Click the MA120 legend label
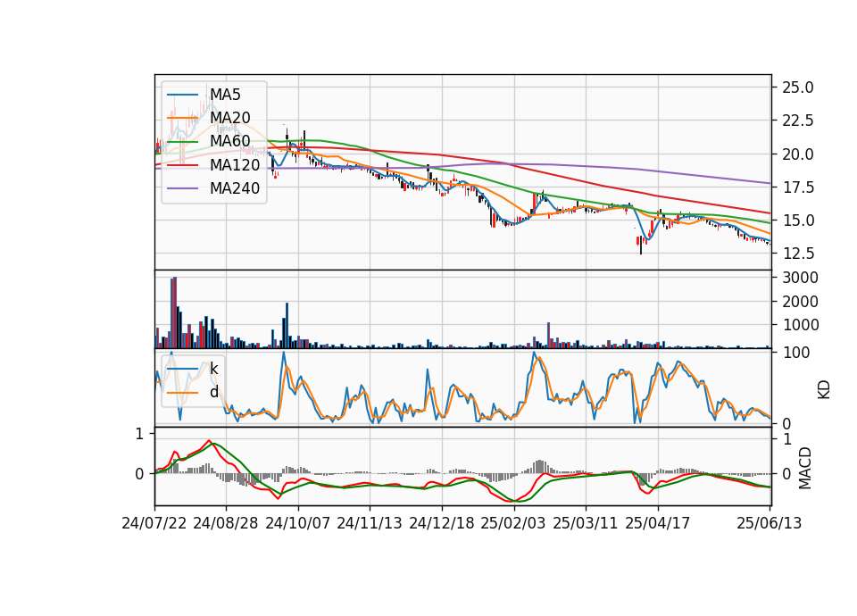This screenshot has height=616, width=857. tap(235, 164)
